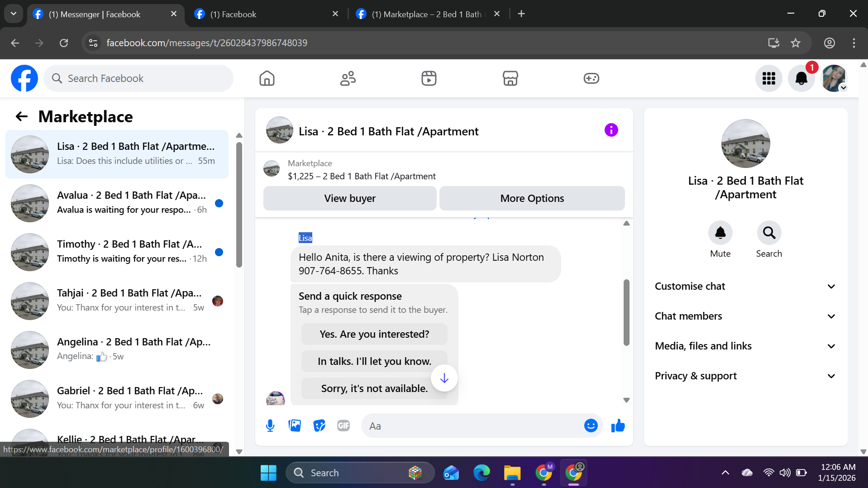Open the emoji picker smiley
The width and height of the screenshot is (868, 488).
point(591,426)
